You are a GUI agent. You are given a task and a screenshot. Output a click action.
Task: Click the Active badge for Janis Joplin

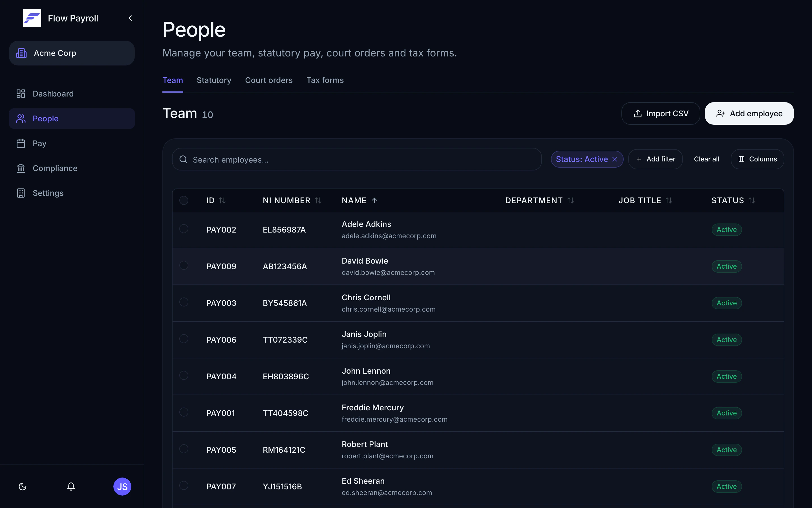click(x=727, y=340)
